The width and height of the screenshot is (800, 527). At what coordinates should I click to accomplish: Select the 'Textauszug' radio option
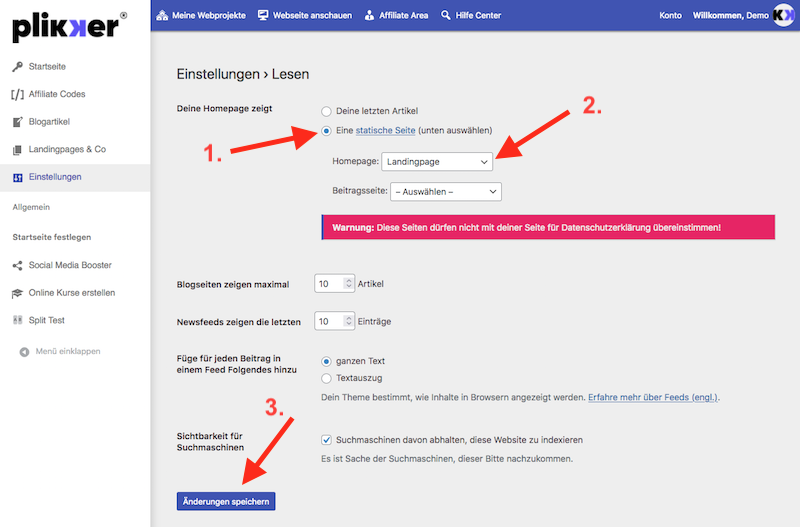point(326,378)
